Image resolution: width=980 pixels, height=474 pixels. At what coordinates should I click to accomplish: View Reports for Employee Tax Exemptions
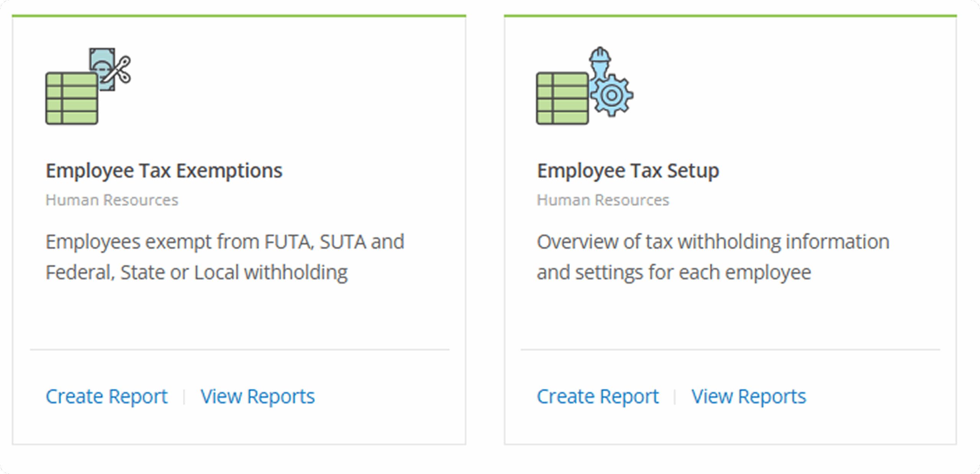(x=258, y=396)
